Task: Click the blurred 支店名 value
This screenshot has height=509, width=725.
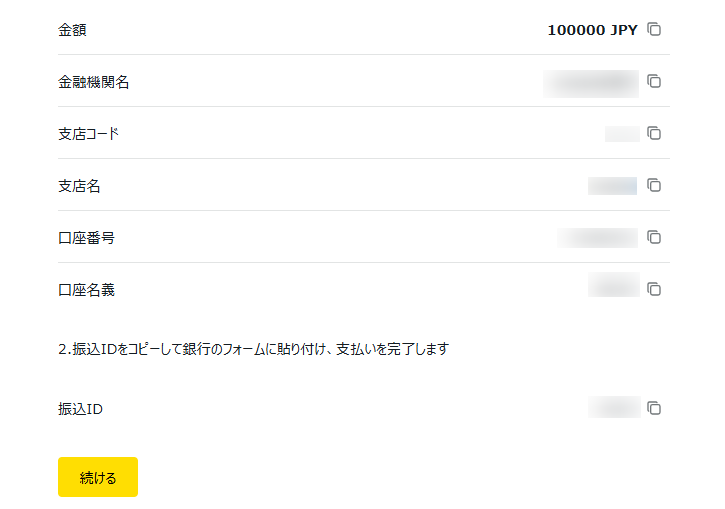Action: (x=613, y=185)
